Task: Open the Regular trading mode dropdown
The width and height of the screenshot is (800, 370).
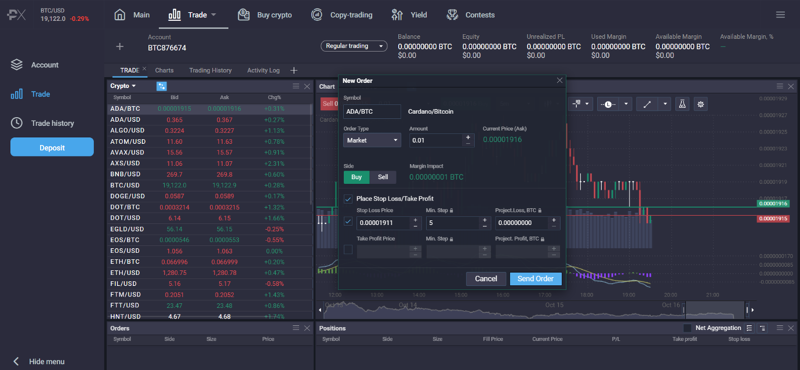Action: click(x=354, y=46)
